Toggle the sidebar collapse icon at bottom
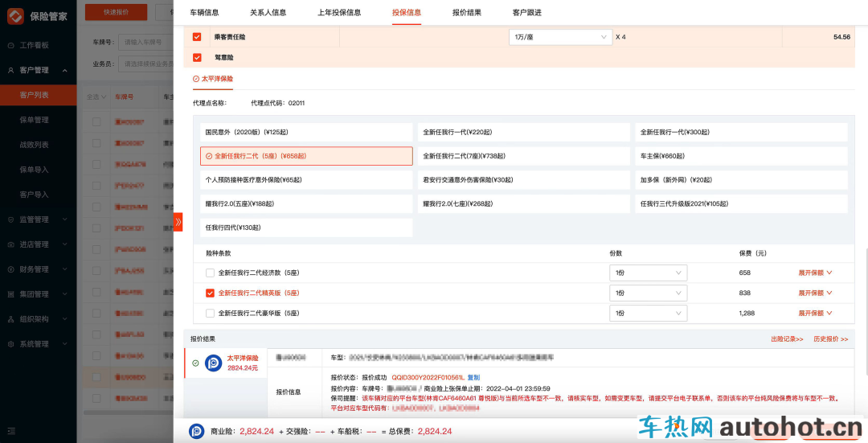 click(11, 431)
